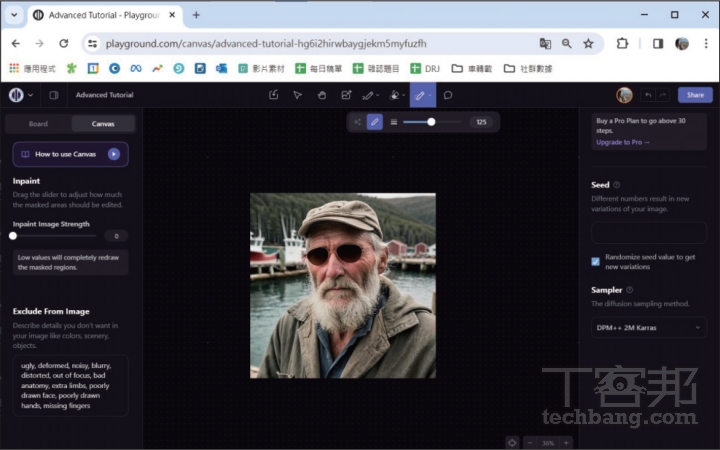
Task: Expand the inpaint mask tool options arrow
Action: (x=430, y=95)
